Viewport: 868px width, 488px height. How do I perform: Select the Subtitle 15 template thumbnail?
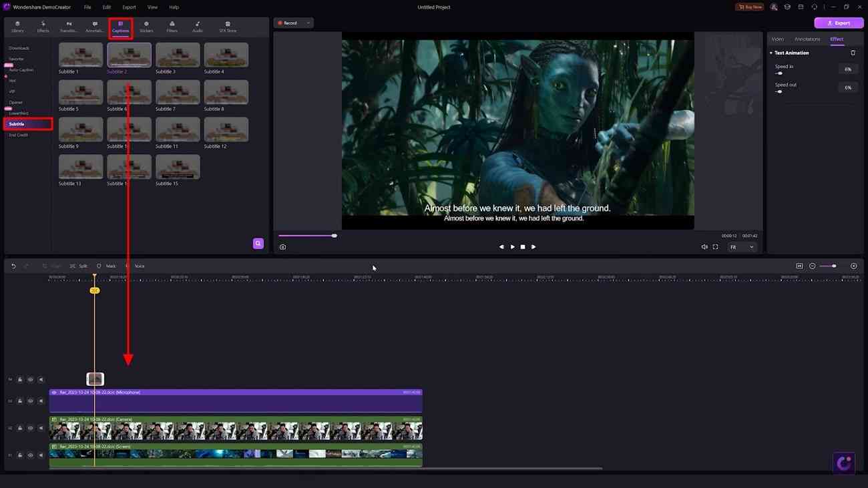[178, 167]
